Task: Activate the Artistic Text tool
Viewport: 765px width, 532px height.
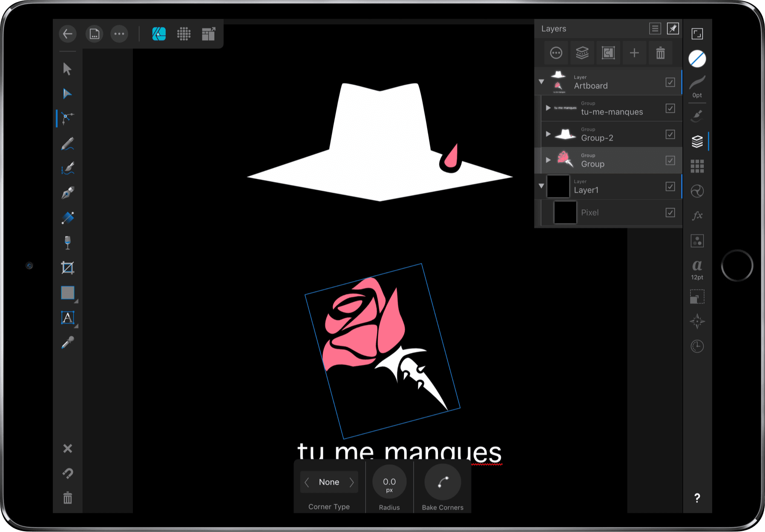Action: [x=67, y=318]
